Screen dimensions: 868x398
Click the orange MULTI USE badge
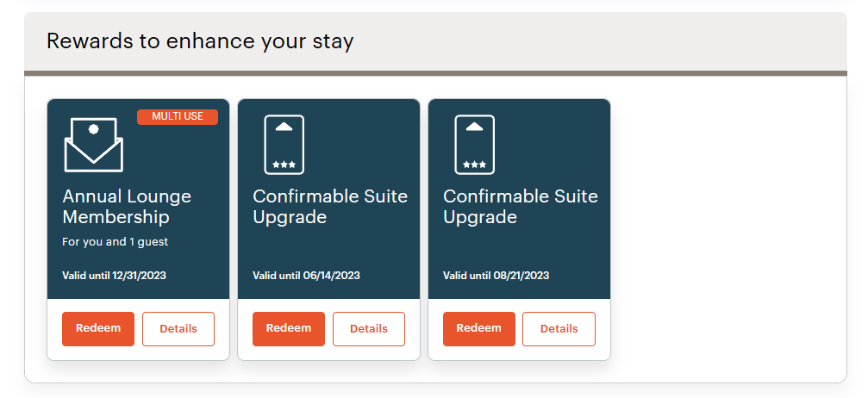coord(178,116)
